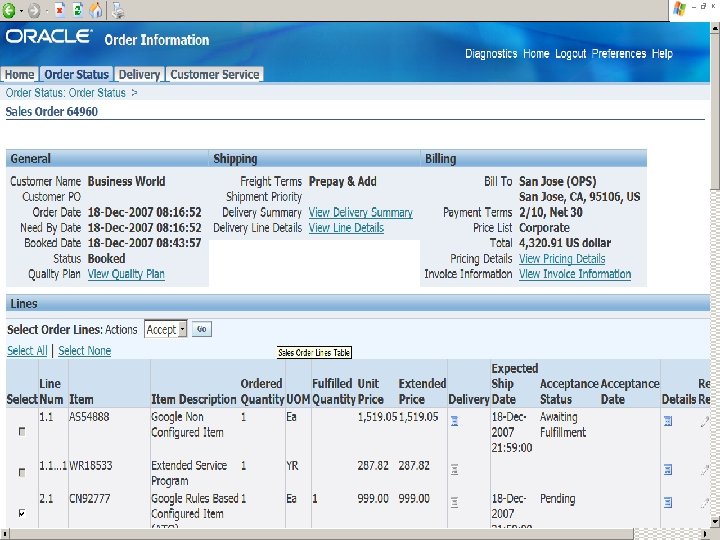Click the browser Refresh page icon
The height and width of the screenshot is (540, 720).
point(78,10)
